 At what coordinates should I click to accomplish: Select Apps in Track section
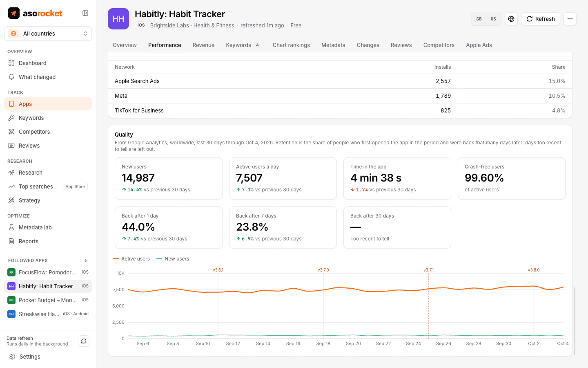[x=48, y=104]
